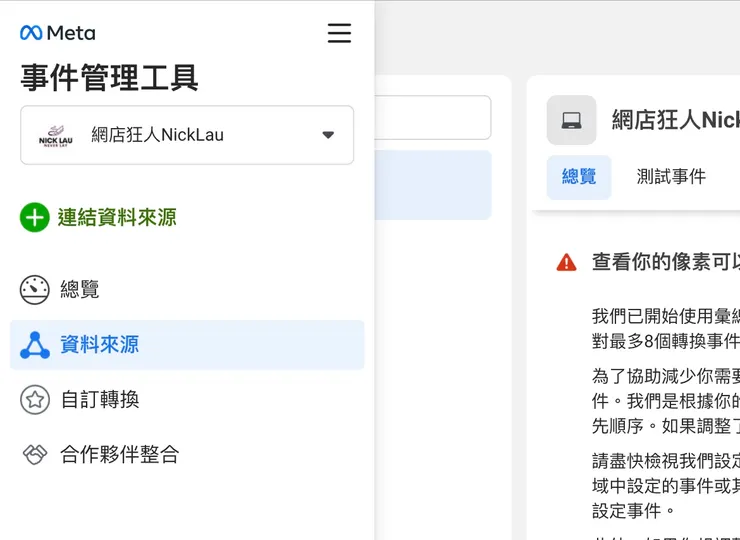Click the NickLau account logo thumbnail
This screenshot has width=740, height=540.
tap(56, 135)
